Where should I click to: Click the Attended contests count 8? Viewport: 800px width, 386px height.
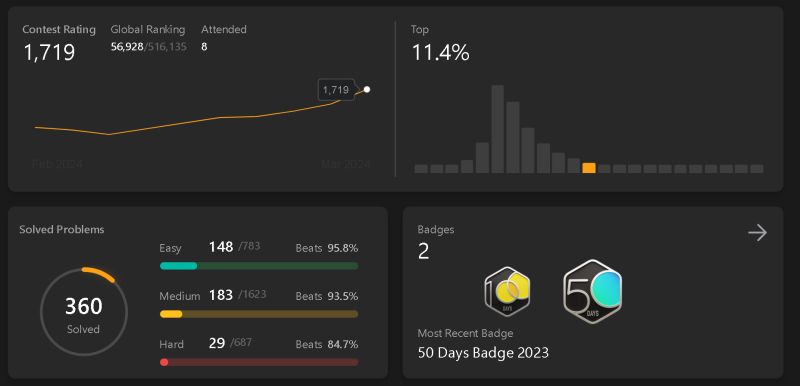[204, 47]
